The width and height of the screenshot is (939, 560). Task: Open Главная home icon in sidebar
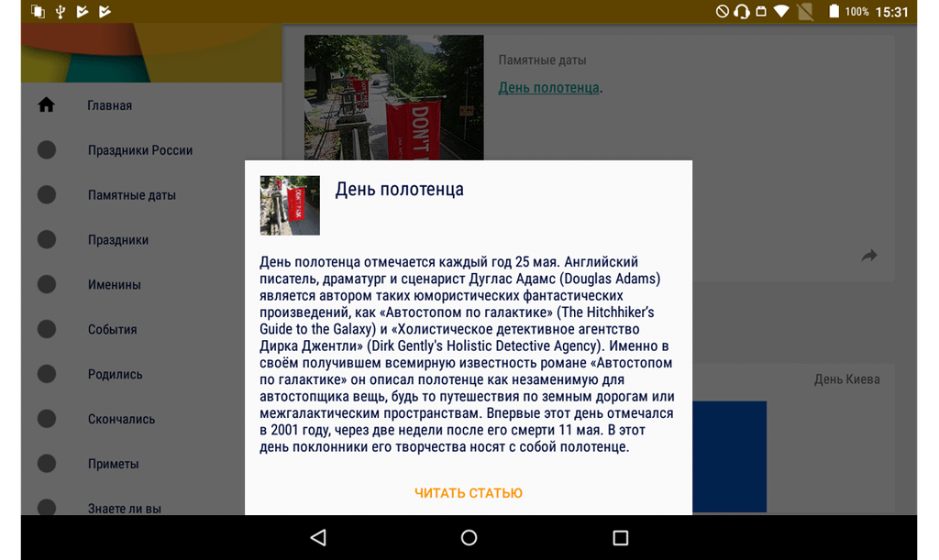[x=46, y=104]
